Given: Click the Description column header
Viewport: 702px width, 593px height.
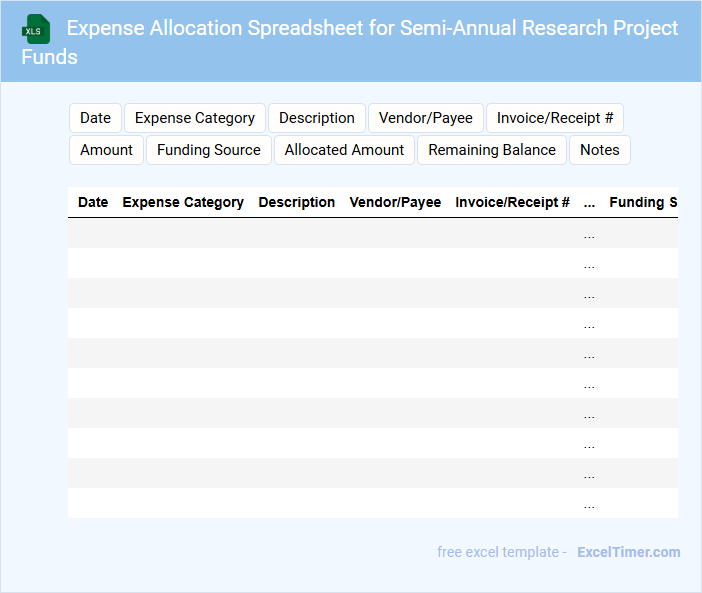Looking at the screenshot, I should pos(297,202).
